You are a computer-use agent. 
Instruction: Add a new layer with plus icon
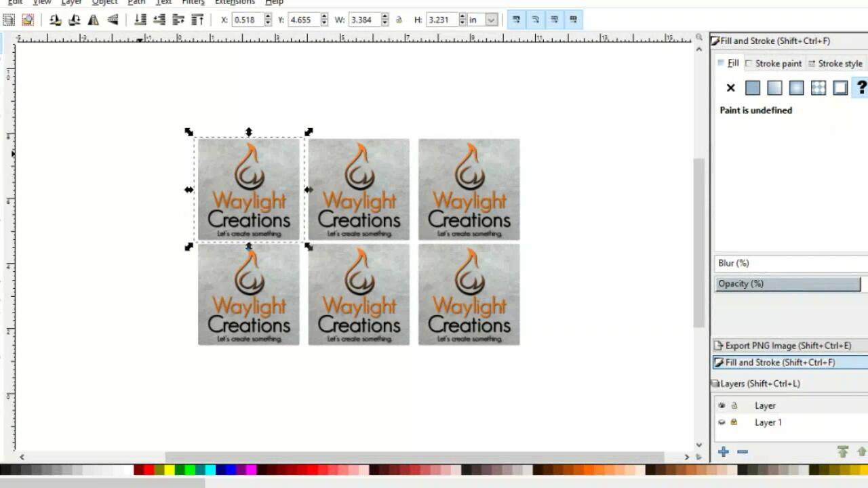coord(723,452)
